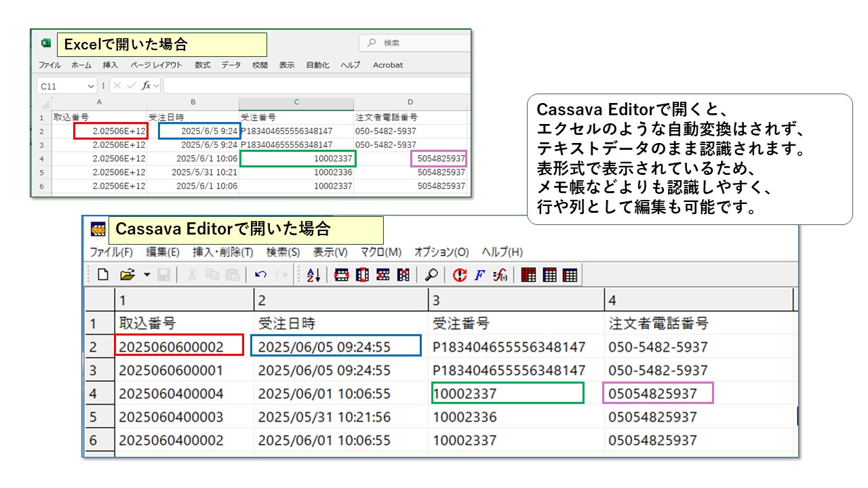
Task: Open the ファイル(F) menu in Cassava Editor
Action: (x=111, y=252)
